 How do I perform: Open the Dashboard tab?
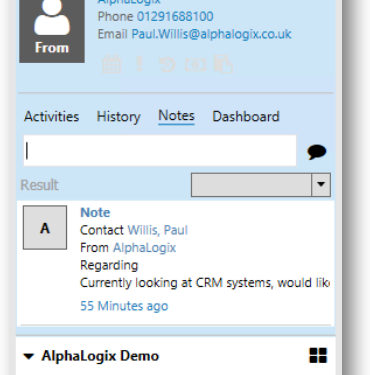246,117
